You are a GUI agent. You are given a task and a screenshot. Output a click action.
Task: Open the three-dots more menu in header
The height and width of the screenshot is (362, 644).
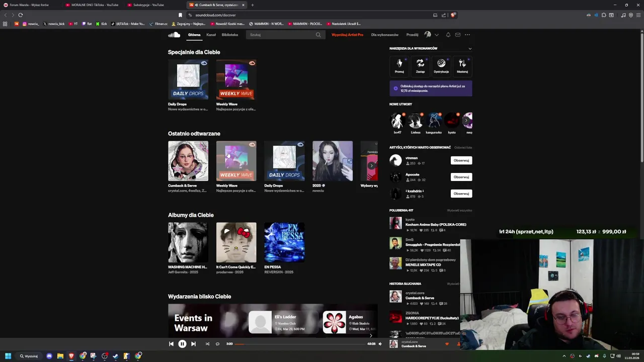tap(467, 35)
